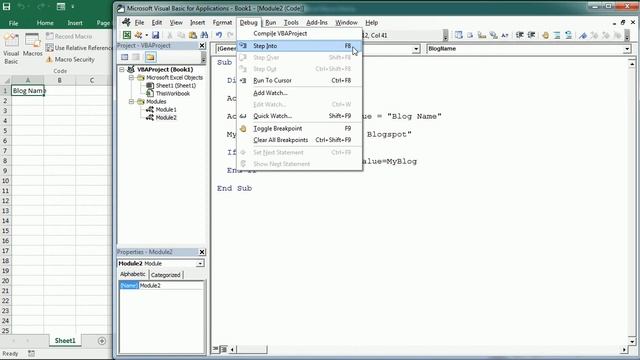Click Toggle Breakpoint hand icon in Edit toolbar

(x=545, y=36)
